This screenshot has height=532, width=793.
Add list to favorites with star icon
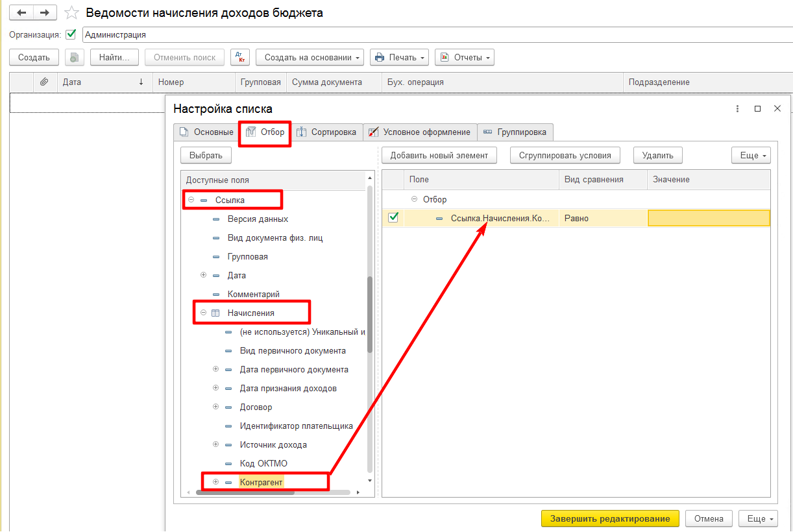tap(72, 13)
